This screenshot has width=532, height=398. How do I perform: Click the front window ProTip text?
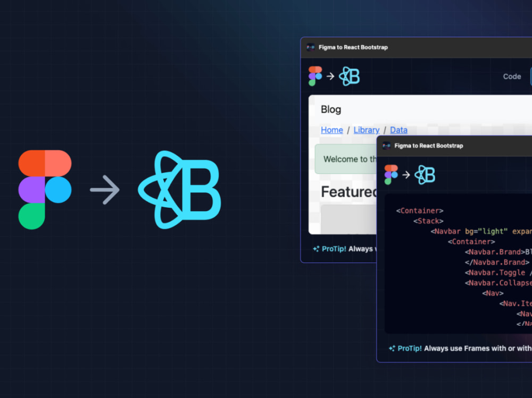(x=464, y=349)
